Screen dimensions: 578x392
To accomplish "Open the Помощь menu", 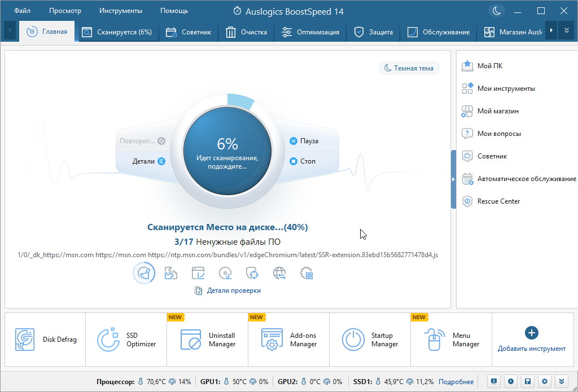I will pyautogui.click(x=174, y=11).
